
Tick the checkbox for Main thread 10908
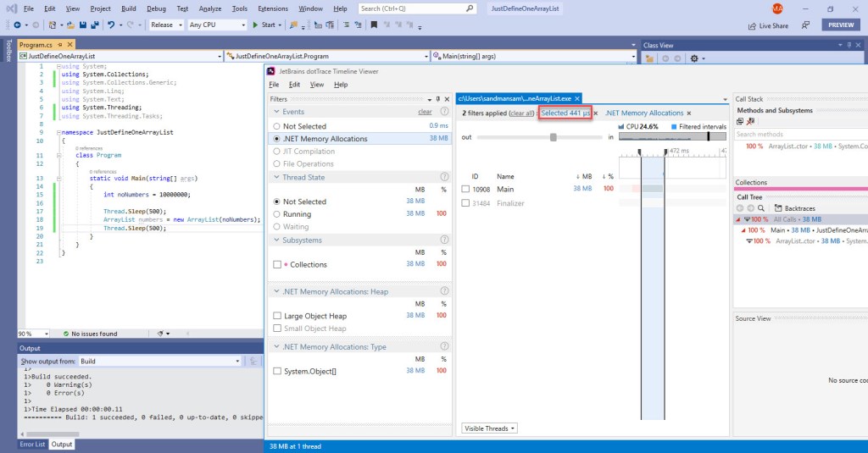click(x=465, y=190)
